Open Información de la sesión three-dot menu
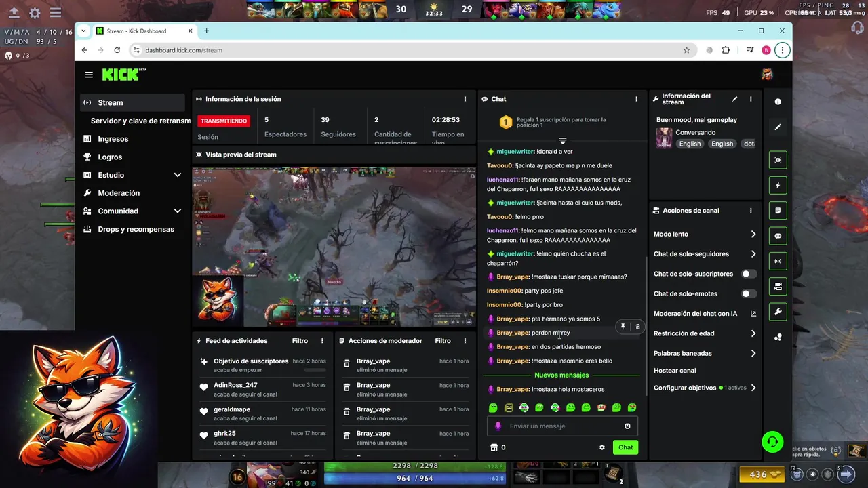 point(465,99)
